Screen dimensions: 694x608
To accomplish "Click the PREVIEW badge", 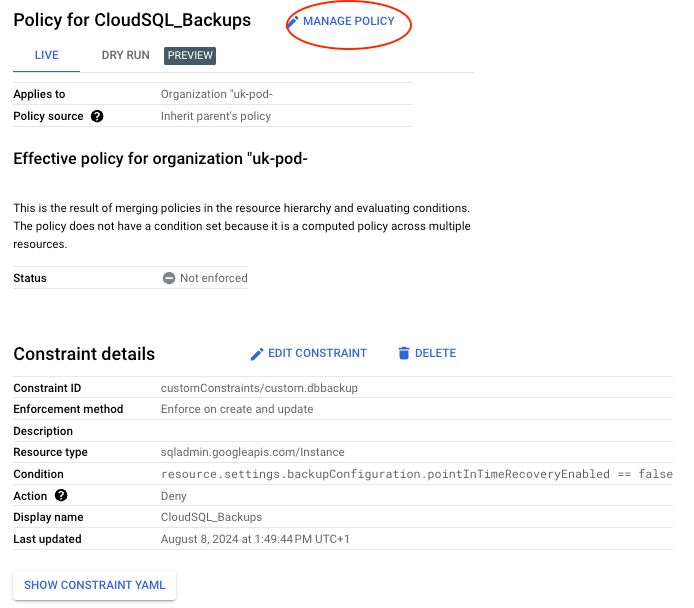I will [x=190, y=56].
